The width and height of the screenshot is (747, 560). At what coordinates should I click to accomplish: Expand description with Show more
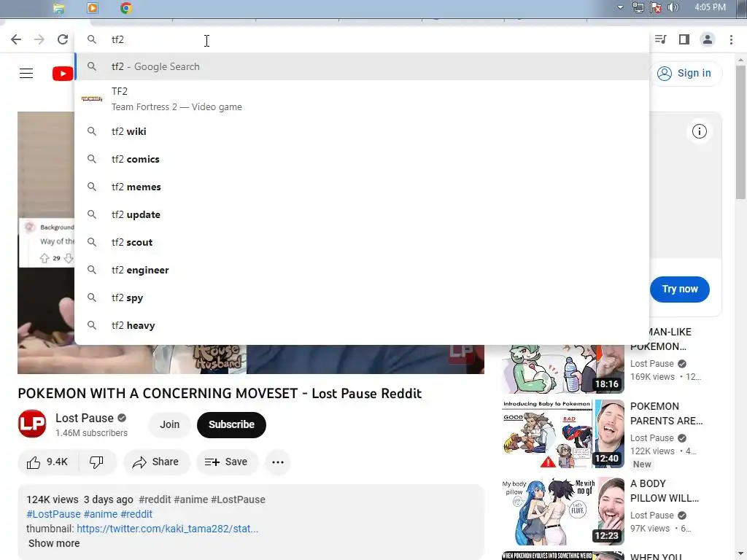tap(54, 543)
